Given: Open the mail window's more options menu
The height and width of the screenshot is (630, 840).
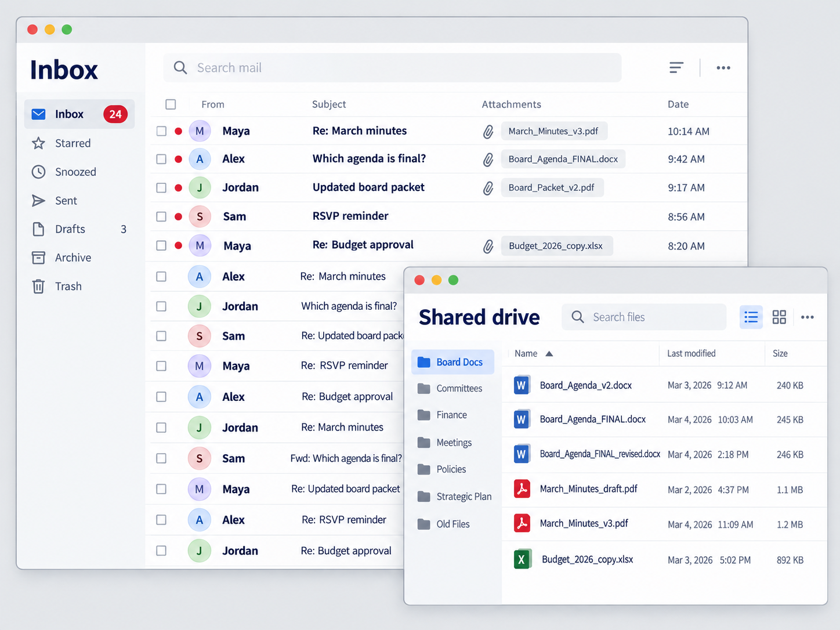Looking at the screenshot, I should [723, 68].
